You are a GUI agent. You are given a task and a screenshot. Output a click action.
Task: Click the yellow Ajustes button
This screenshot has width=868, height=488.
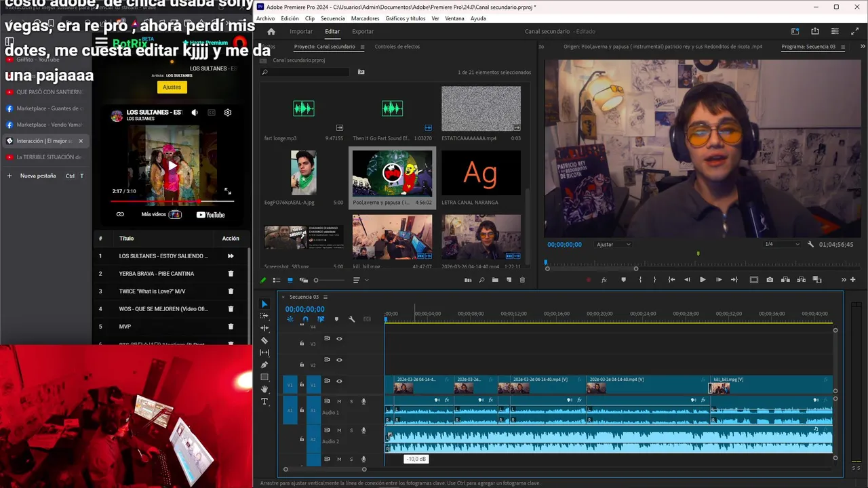[x=172, y=87]
